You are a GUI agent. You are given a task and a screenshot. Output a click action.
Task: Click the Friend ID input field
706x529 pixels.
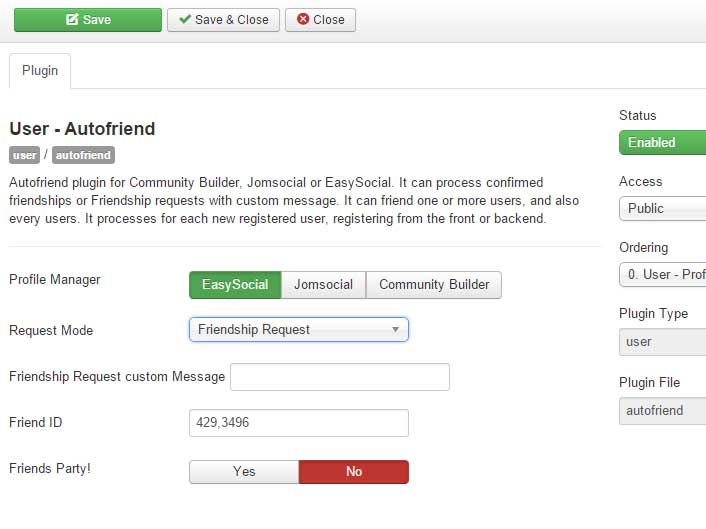click(x=299, y=423)
